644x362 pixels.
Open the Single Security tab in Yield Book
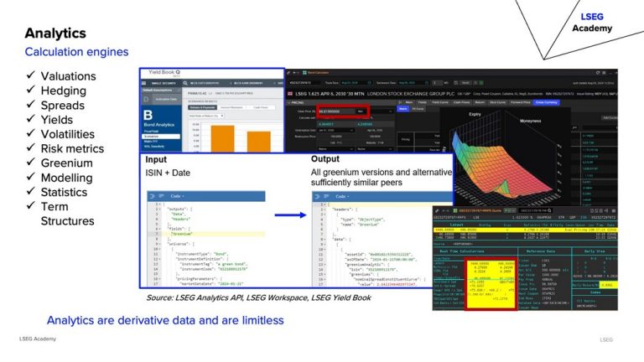[164, 83]
